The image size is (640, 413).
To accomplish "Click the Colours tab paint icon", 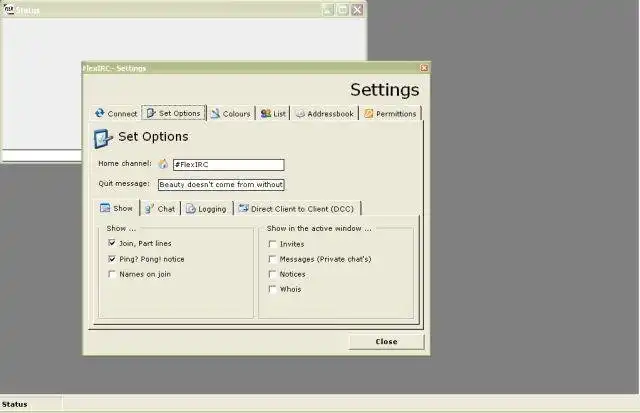I will click(215, 113).
